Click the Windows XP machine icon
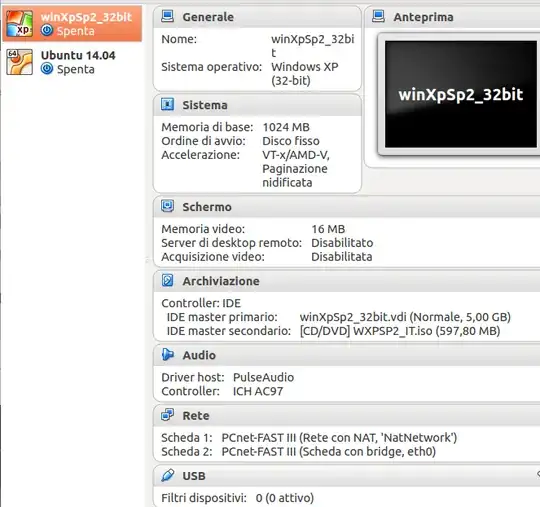Viewport: 540px width, 507px height. [x=19, y=23]
